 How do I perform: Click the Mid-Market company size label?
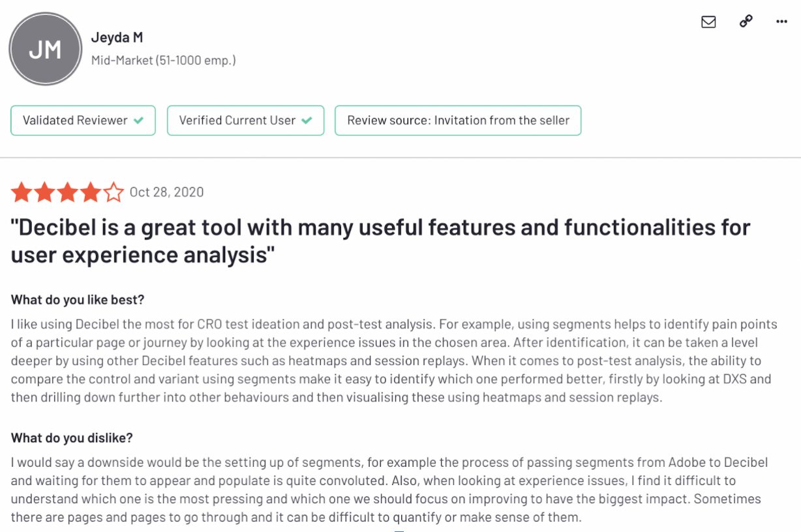click(163, 61)
